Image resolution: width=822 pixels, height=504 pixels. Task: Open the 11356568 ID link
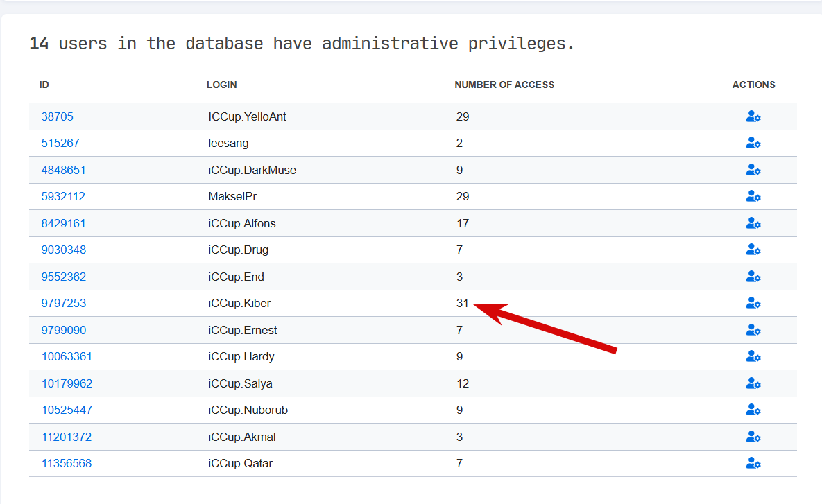pos(67,463)
